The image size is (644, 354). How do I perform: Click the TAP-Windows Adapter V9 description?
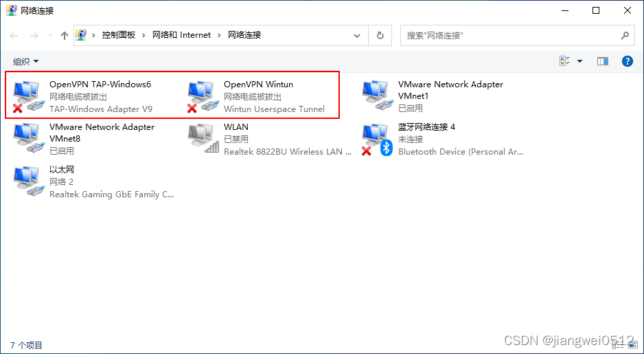coord(101,109)
